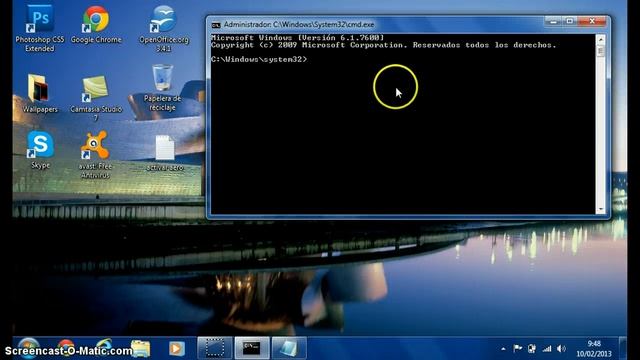
Task: Open the cmd window system menu icon
Action: [x=216, y=25]
